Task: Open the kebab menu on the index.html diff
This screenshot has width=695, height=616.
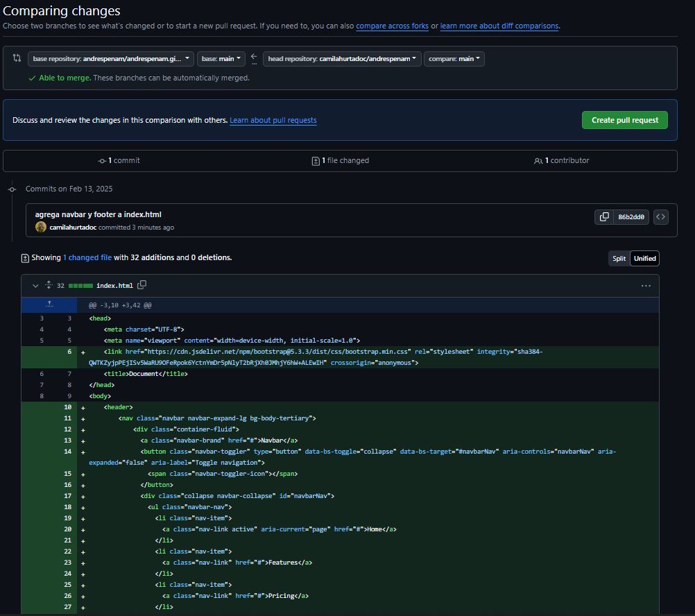Action: click(646, 285)
